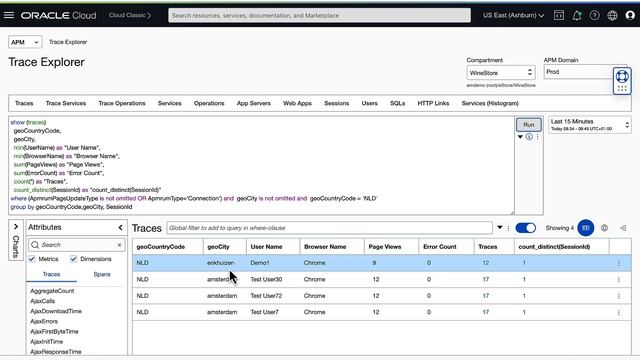Click the Cloud Classic link

click(130, 15)
